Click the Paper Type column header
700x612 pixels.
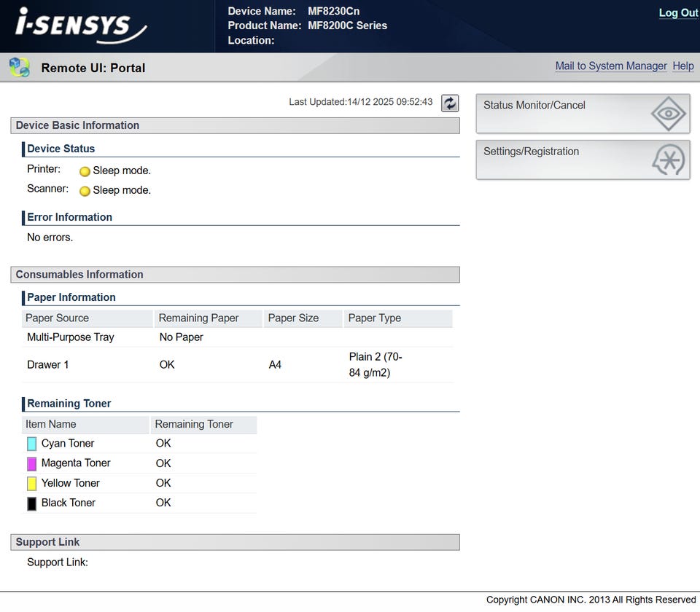(x=398, y=318)
